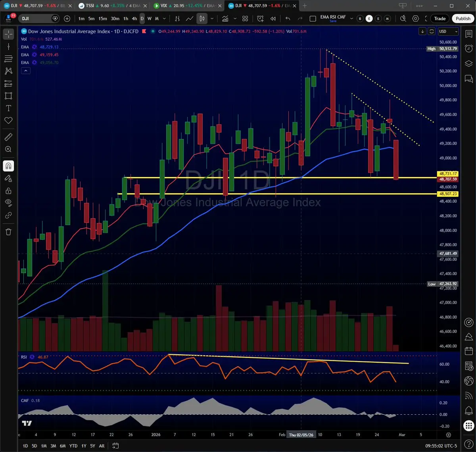Open the timezone menu showing UTC-5

pos(442,446)
